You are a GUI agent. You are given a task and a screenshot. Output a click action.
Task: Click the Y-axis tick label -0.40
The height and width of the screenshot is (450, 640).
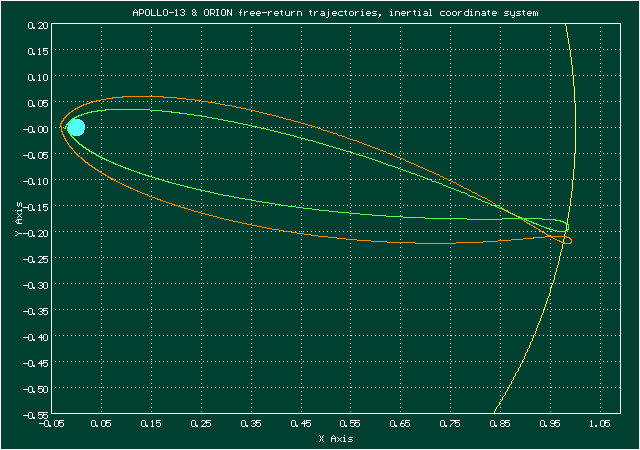click(36, 337)
